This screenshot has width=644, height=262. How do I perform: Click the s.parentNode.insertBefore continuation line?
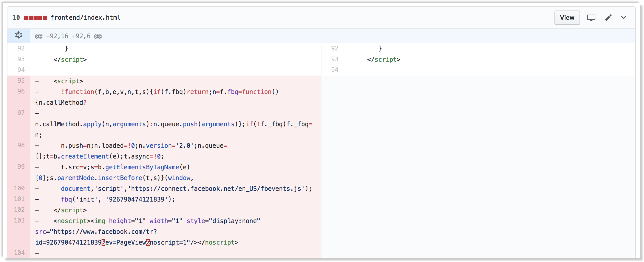pyautogui.click(x=114, y=178)
